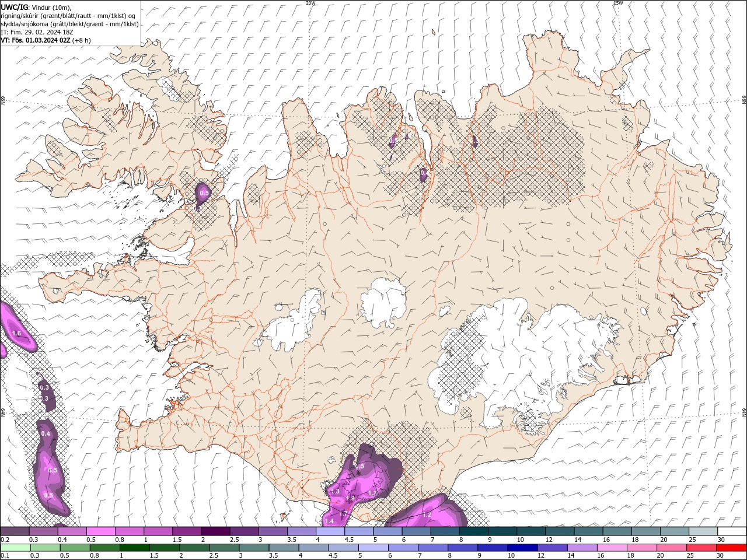Click the Hofsjökull glacier white area in central Iceland
Screen dimensions: 747x560
383,302
